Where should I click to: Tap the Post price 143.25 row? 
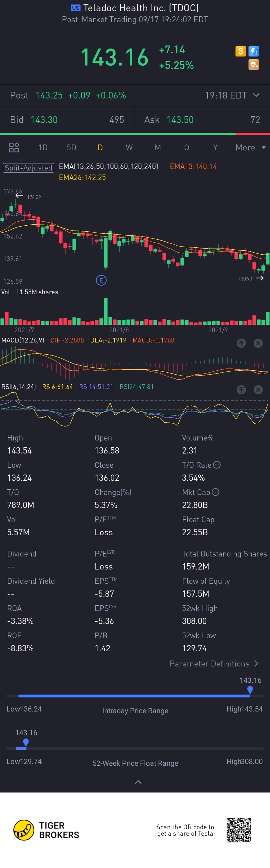[135, 95]
